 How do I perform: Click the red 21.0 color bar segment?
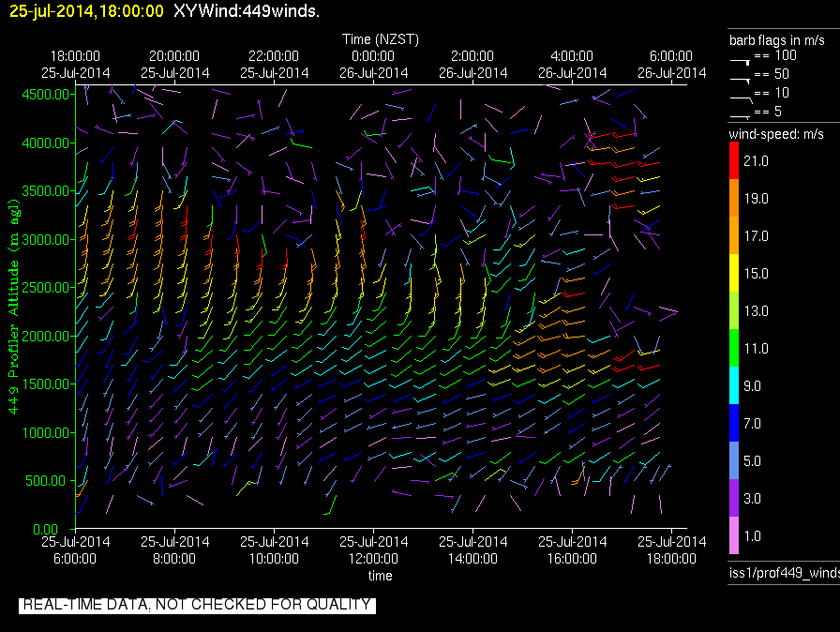pos(734,160)
